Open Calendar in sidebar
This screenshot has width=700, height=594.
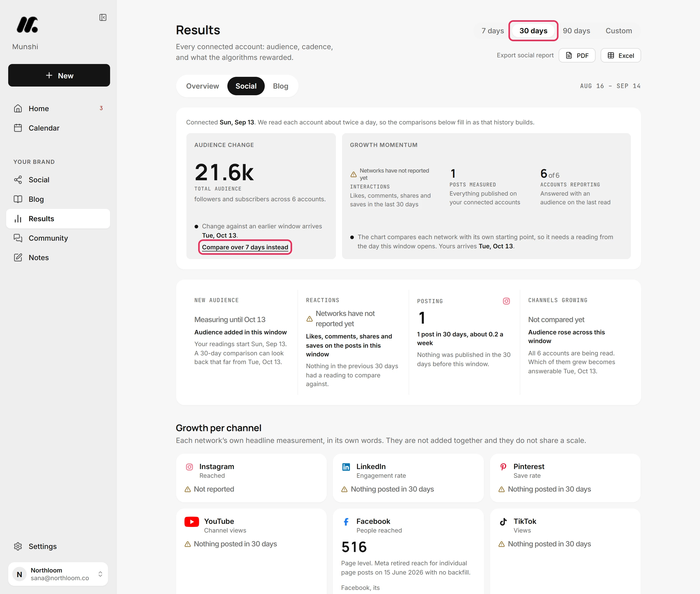point(58,128)
